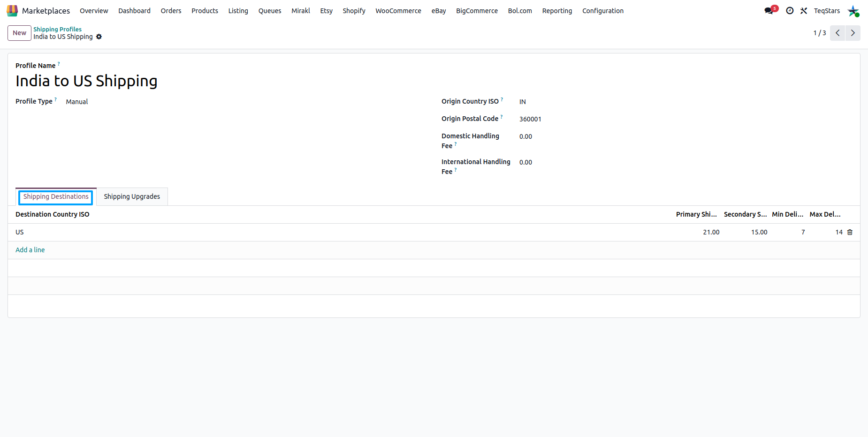Click the record pager 1 / 3
Viewport: 868px width, 437px height.
click(820, 33)
